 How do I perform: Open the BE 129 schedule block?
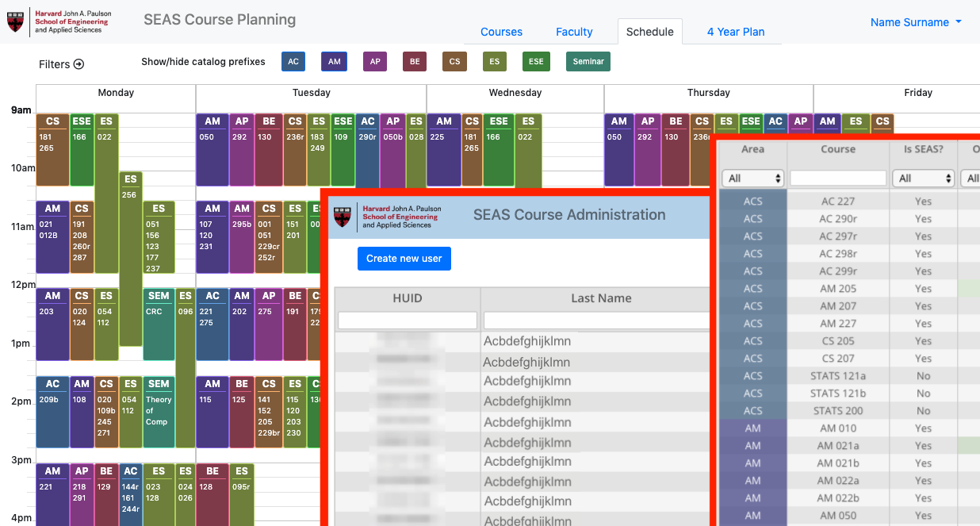coord(106,494)
